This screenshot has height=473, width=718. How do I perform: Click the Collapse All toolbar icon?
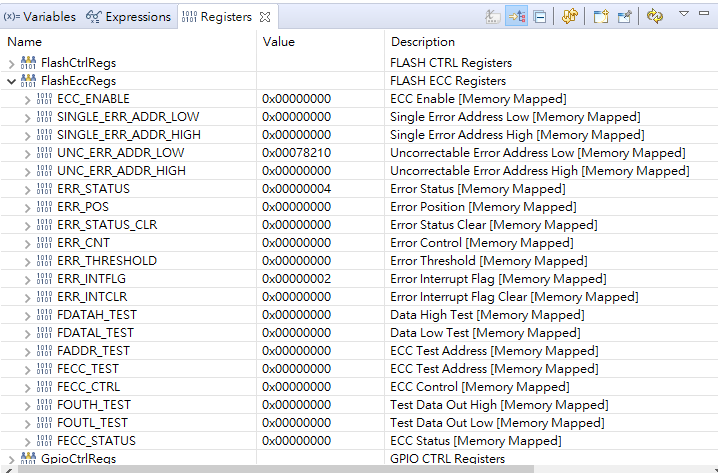click(540, 17)
